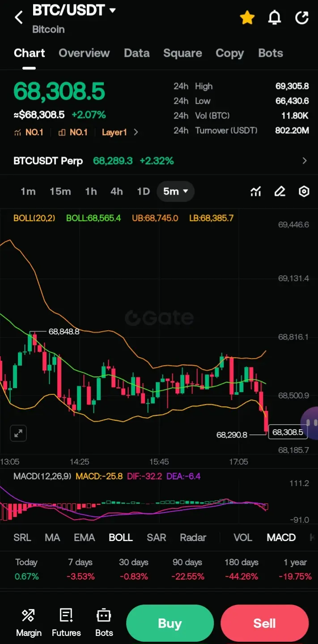Tap the green Buy button
Viewport: 318px width, 644px height.
pos(170,623)
